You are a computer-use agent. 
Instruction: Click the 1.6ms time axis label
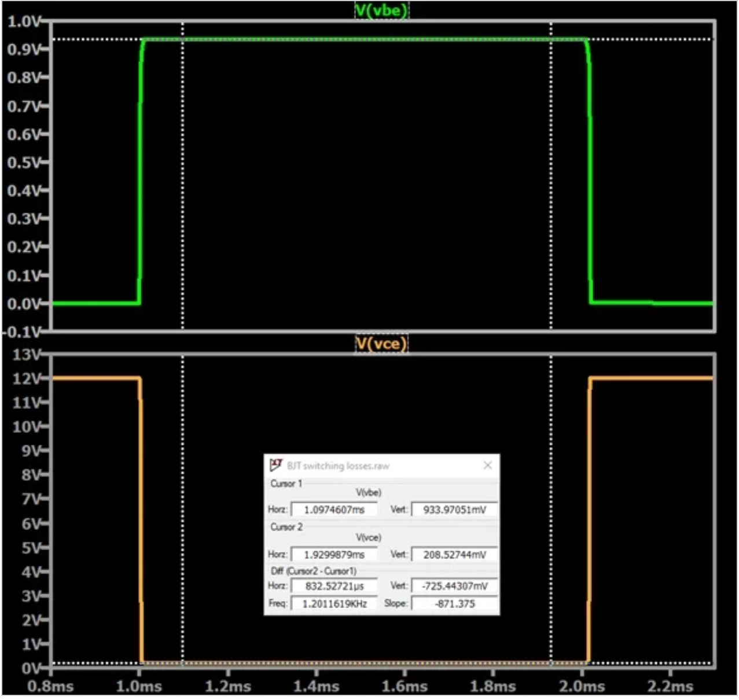coord(405,687)
